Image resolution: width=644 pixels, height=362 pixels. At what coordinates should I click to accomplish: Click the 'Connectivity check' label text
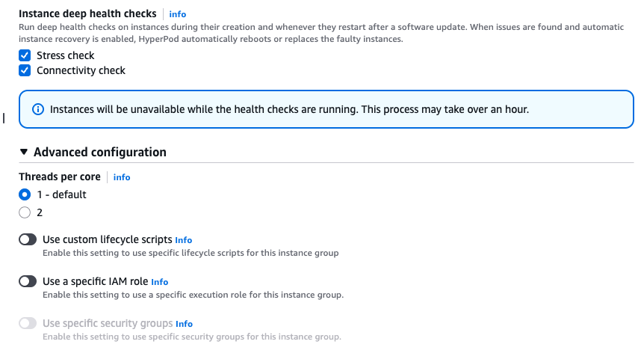pos(81,70)
